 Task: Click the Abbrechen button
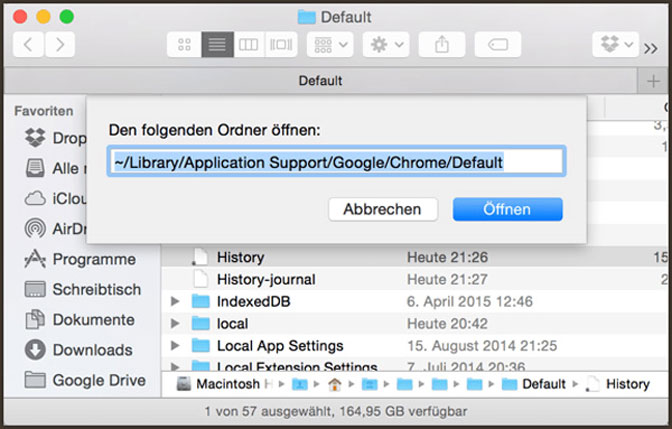[383, 209]
